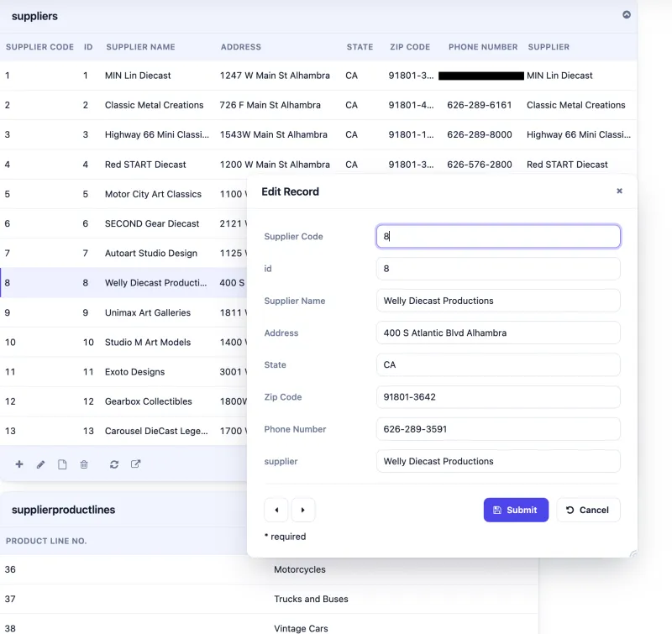Go to previous record in Edit Record
The image size is (672, 634).
[276, 510]
